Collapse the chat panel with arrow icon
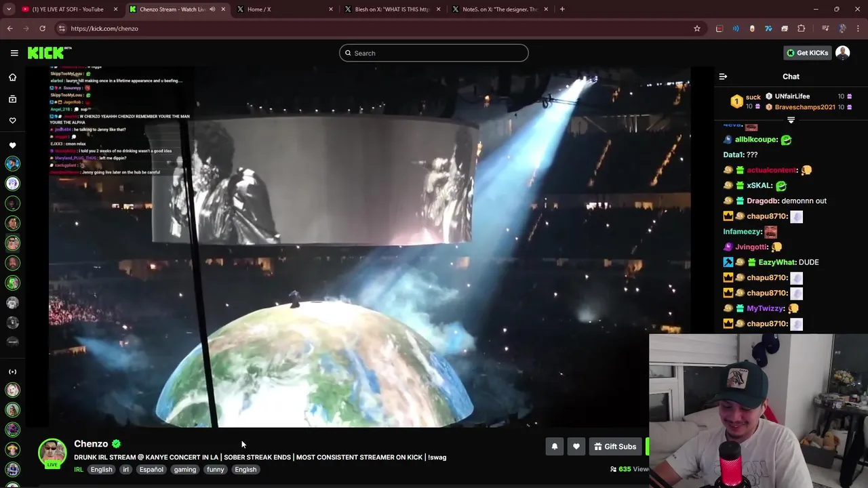 tap(723, 77)
